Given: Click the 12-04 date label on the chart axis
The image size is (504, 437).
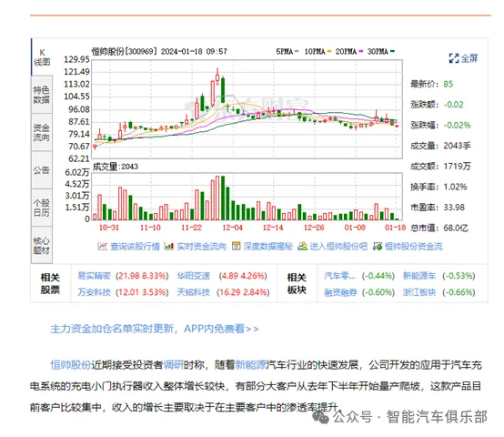Looking at the screenshot, I should coord(232,228).
